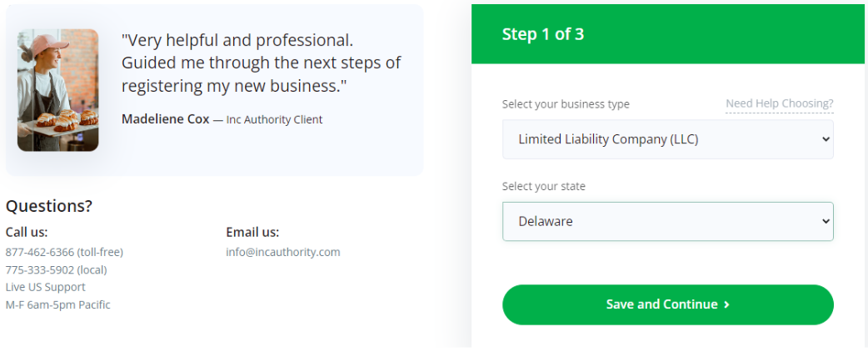Click the testimonial quote text
Screen dimensions: 868x352
(x=262, y=63)
